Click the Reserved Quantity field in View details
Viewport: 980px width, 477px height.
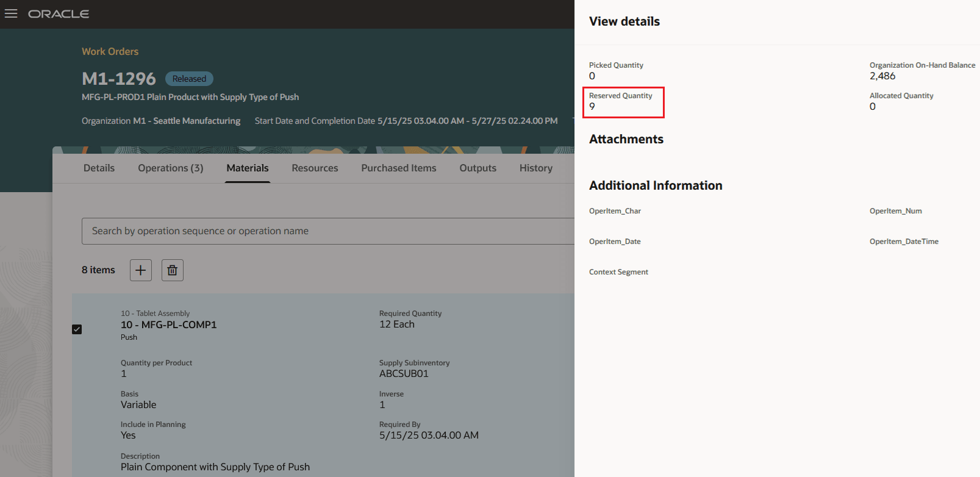[x=622, y=102]
